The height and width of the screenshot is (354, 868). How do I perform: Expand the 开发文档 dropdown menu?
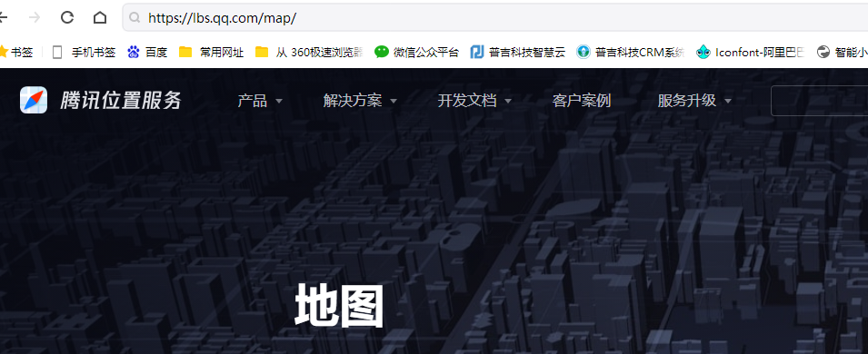coord(474,101)
